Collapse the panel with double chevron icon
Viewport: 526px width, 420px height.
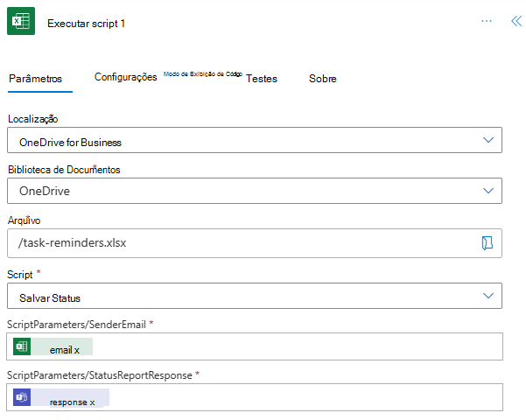pos(515,21)
